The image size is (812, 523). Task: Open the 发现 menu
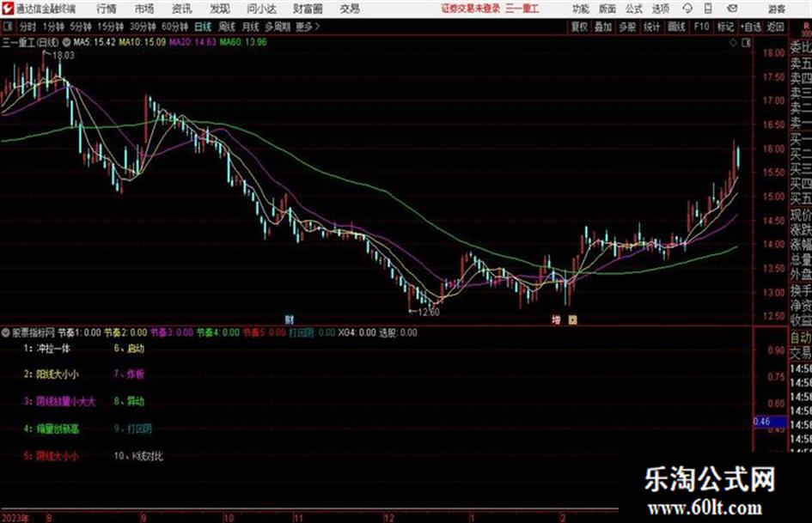pos(220,9)
